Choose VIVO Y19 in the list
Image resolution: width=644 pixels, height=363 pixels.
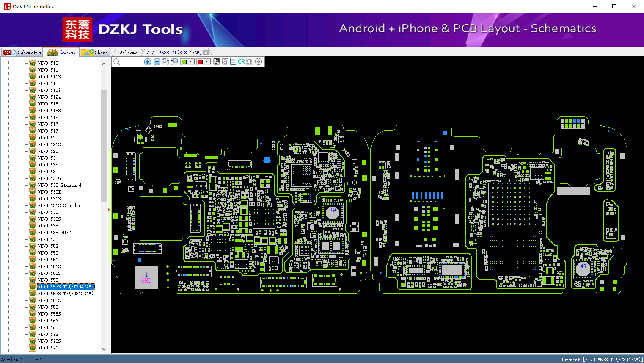point(48,131)
